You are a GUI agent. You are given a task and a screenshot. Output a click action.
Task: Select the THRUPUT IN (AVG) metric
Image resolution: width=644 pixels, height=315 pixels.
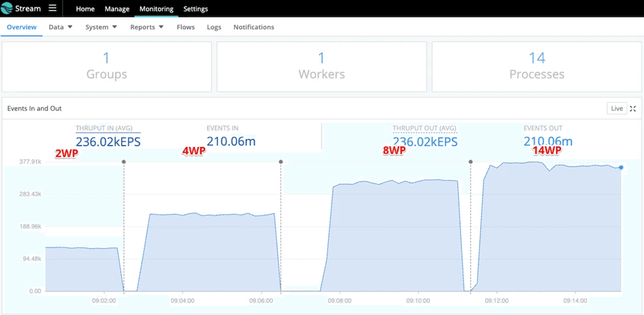108,128
